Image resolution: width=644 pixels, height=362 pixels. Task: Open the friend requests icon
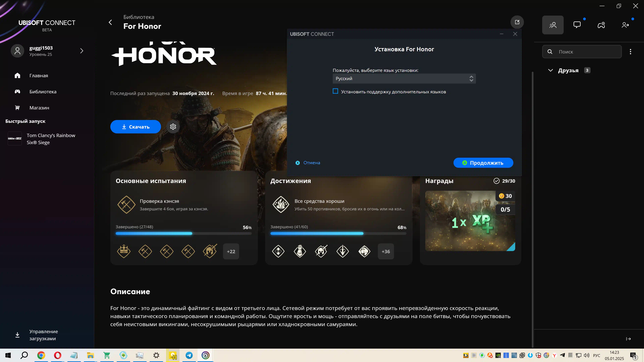pyautogui.click(x=625, y=25)
